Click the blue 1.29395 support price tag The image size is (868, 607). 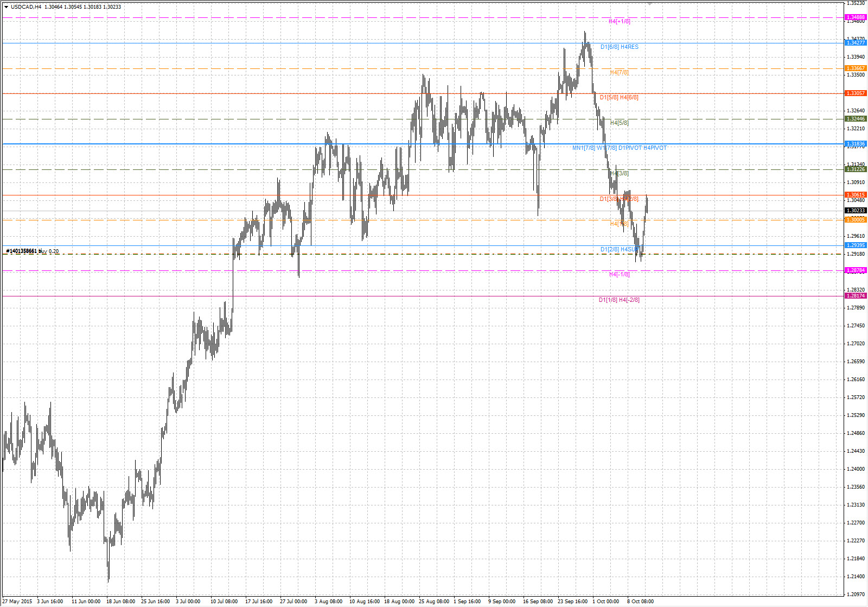coord(856,245)
